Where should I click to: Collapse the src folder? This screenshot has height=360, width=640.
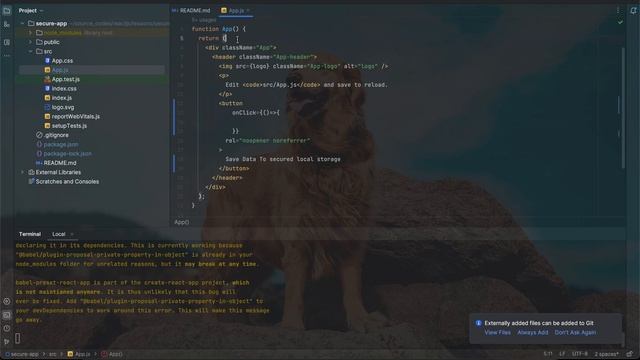pyautogui.click(x=31, y=51)
